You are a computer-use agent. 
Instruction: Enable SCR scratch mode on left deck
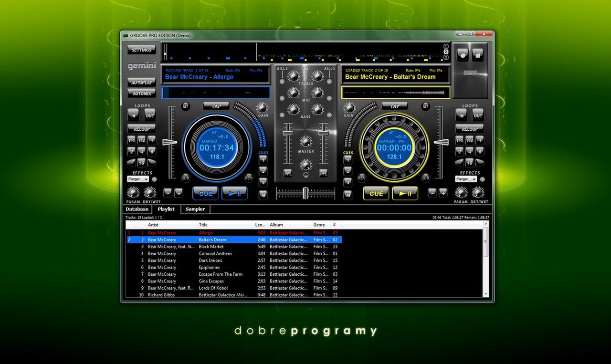pos(185,177)
